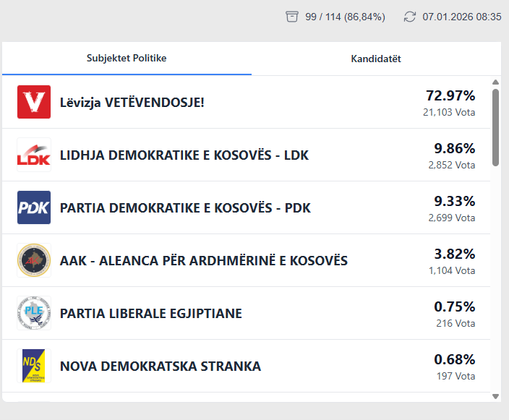The image size is (509, 420).
Task: Open NOVA DEMOKRATSKA STRANKA entry
Action: pyautogui.click(x=161, y=367)
